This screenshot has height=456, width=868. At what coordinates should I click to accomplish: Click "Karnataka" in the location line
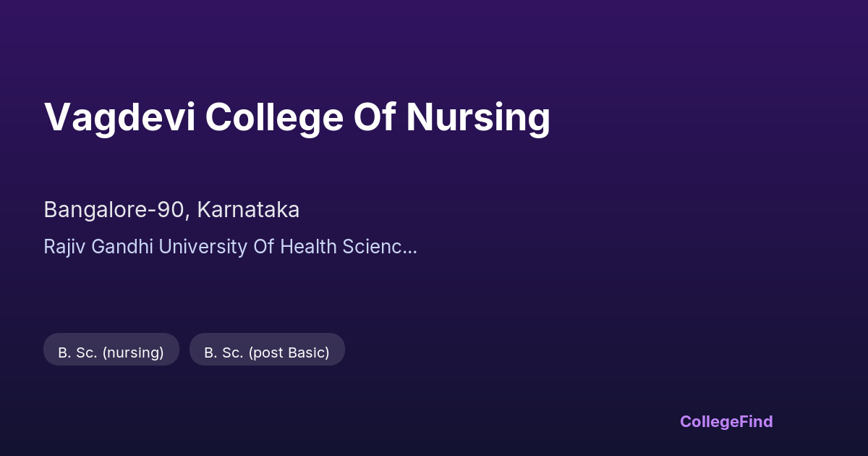coord(248,210)
